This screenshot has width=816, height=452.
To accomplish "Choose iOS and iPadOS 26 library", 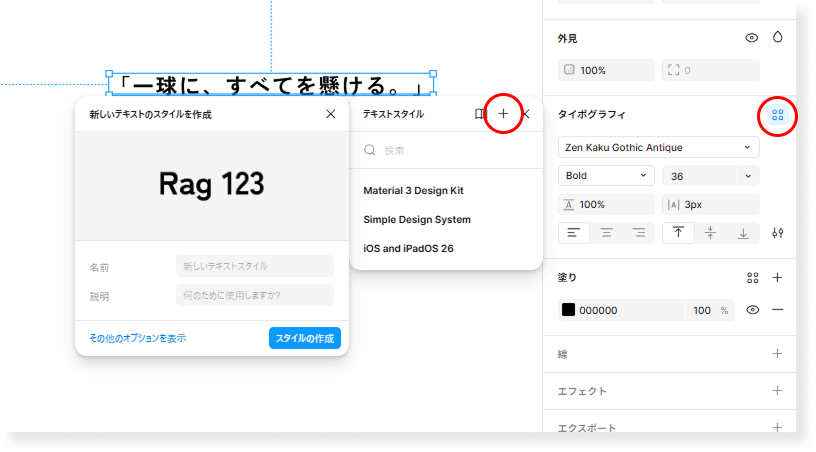I will coord(408,248).
